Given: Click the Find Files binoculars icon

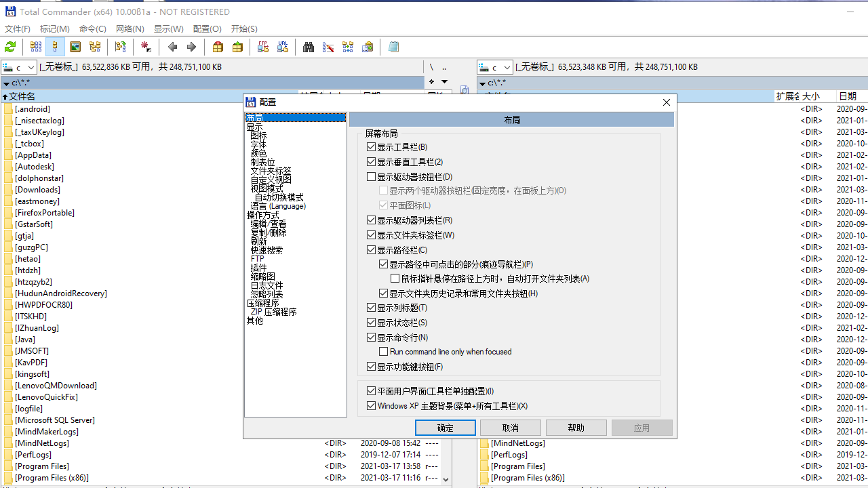Looking at the screenshot, I should pos(308,47).
